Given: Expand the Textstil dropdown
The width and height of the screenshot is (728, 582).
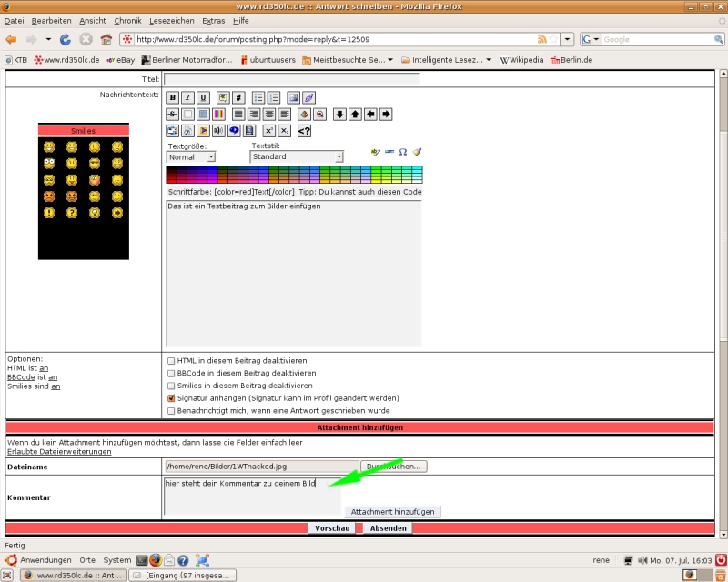Looking at the screenshot, I should tap(297, 157).
